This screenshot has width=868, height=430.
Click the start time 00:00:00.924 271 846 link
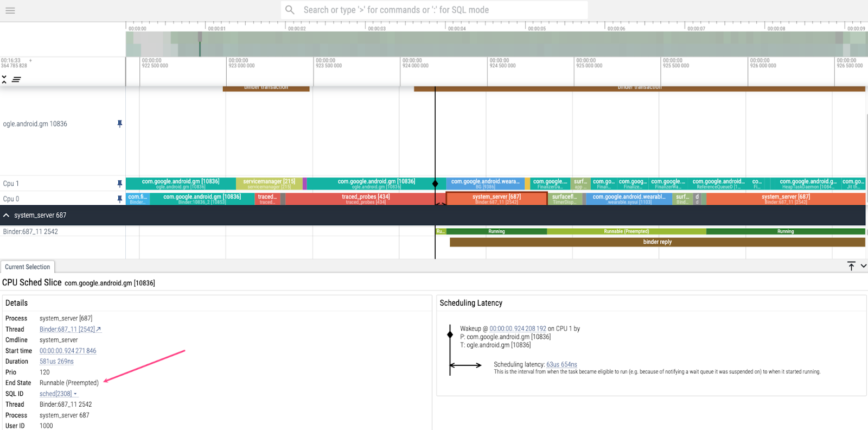68,351
